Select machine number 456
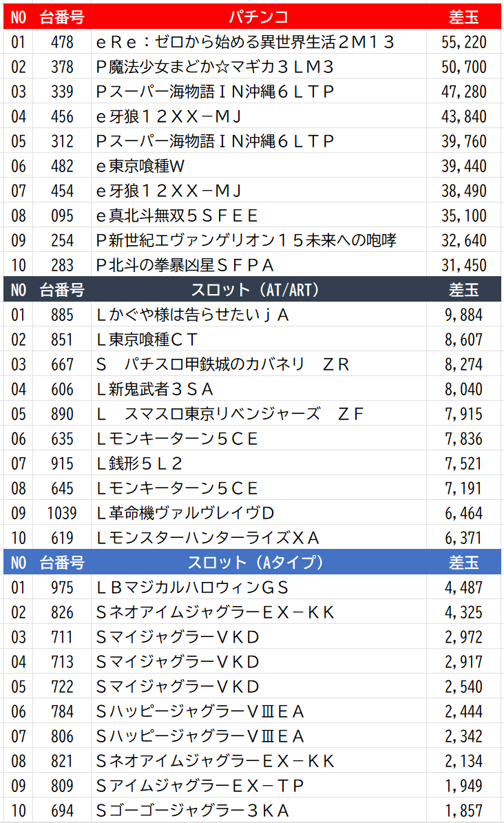This screenshot has width=504, height=823. (x=62, y=116)
